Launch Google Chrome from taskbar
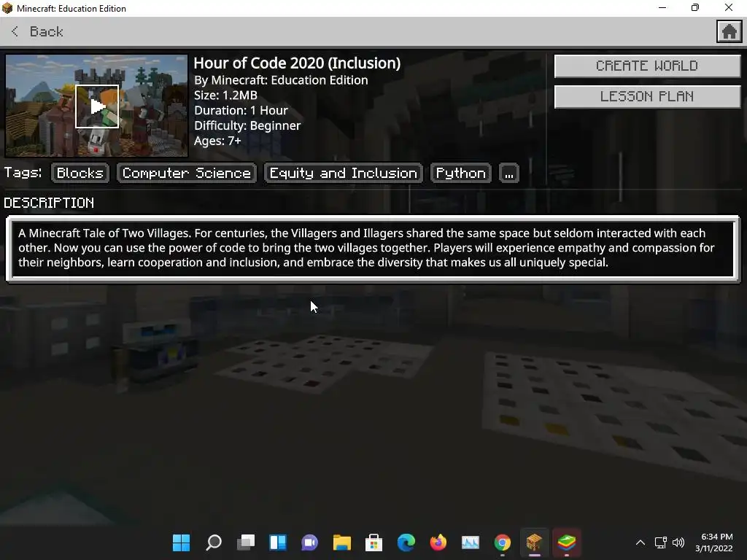Screen dimensions: 747x560 point(502,542)
